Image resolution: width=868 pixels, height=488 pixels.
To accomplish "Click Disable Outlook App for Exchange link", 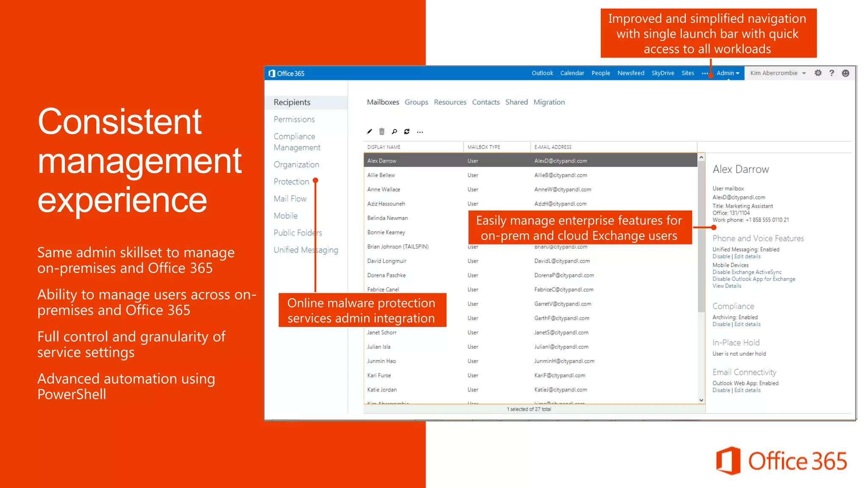I will click(x=754, y=279).
